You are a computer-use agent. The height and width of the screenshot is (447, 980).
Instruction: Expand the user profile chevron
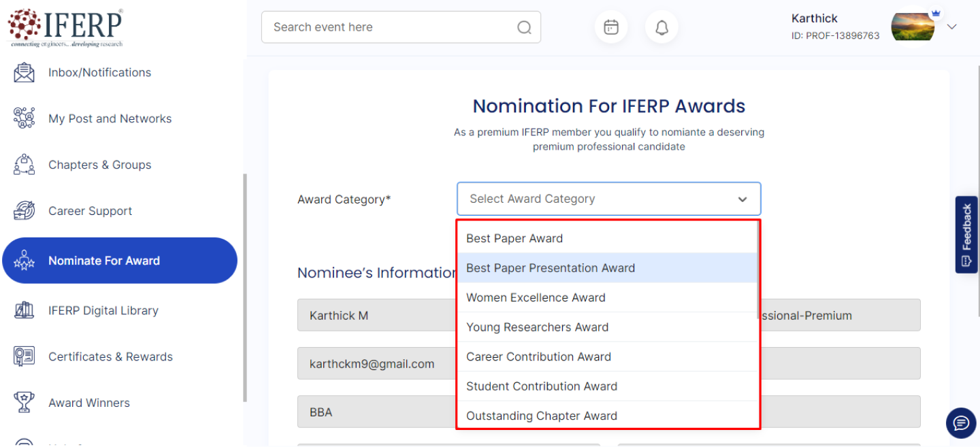coord(952,27)
